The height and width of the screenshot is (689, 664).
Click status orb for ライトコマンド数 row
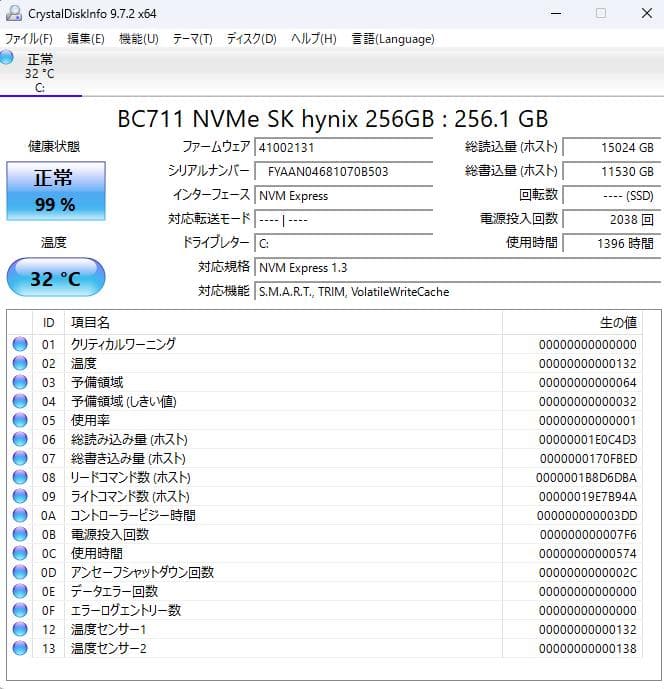[20, 496]
